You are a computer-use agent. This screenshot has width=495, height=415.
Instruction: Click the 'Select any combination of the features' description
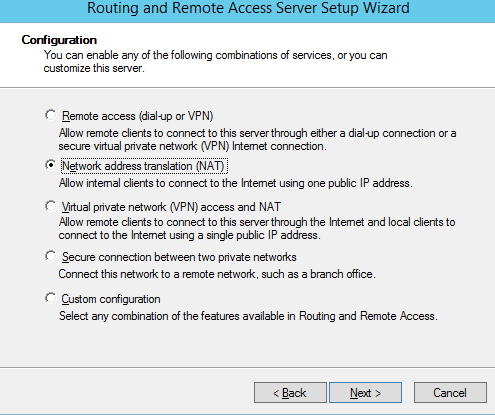pyautogui.click(x=248, y=316)
